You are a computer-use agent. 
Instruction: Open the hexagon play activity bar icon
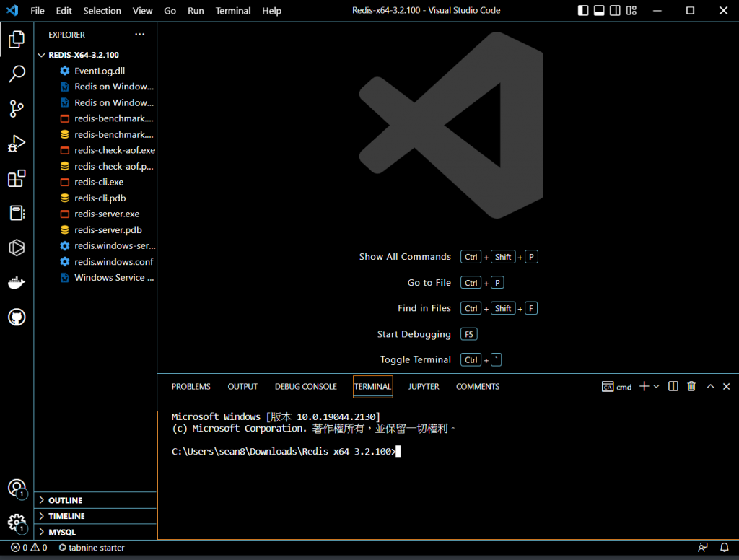pyautogui.click(x=17, y=248)
